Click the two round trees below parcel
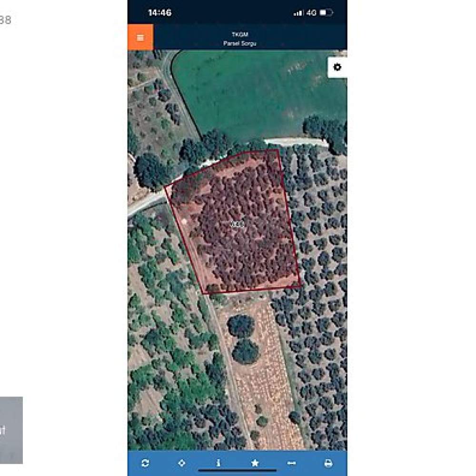This screenshot has height=476, width=476. 243,339
